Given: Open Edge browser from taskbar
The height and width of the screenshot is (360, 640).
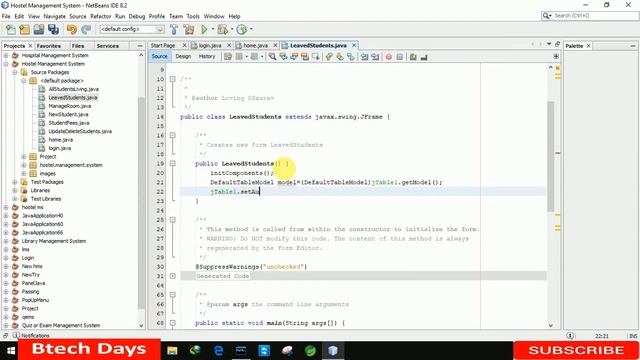Looking at the screenshot, I should coord(219,351).
